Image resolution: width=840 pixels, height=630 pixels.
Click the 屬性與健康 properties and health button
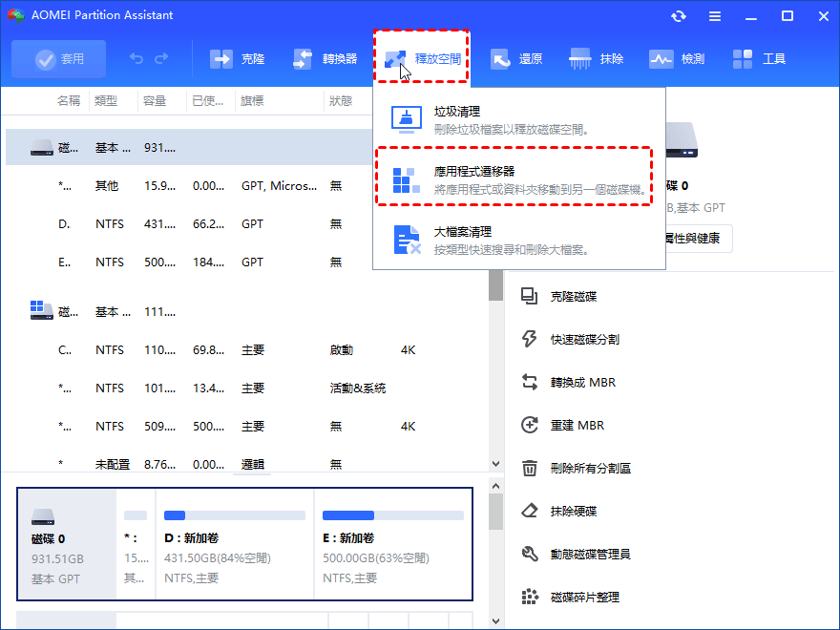tap(697, 239)
